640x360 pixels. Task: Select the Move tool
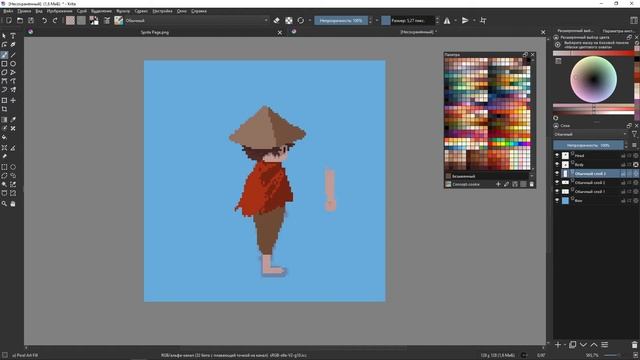(13, 100)
